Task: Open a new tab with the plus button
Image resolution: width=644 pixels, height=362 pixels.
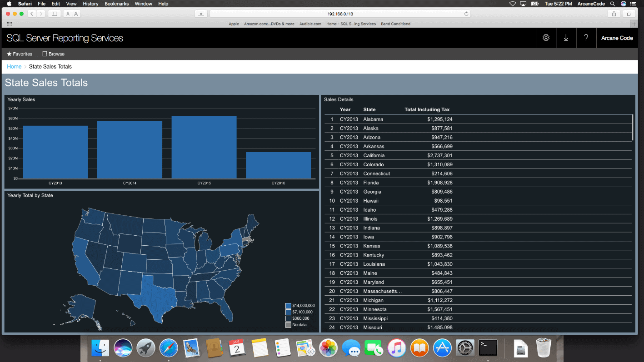Action: tap(634, 24)
